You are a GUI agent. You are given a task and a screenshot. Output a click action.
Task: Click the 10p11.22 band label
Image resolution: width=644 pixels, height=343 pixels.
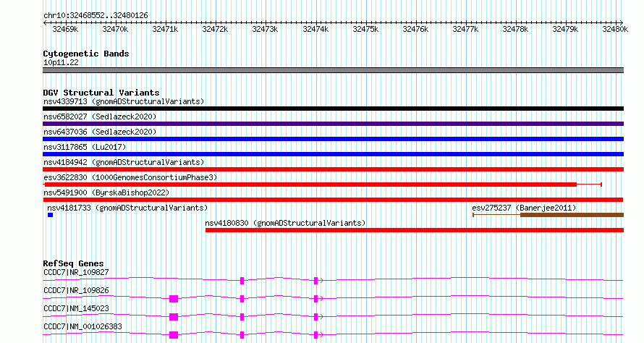click(61, 62)
